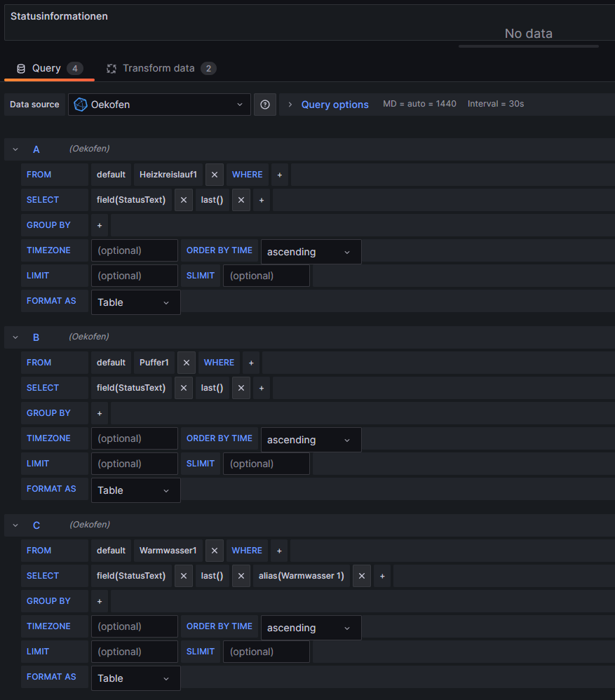This screenshot has height=700, width=615.
Task: Open the Oekofen data source dropdown
Action: tap(159, 105)
